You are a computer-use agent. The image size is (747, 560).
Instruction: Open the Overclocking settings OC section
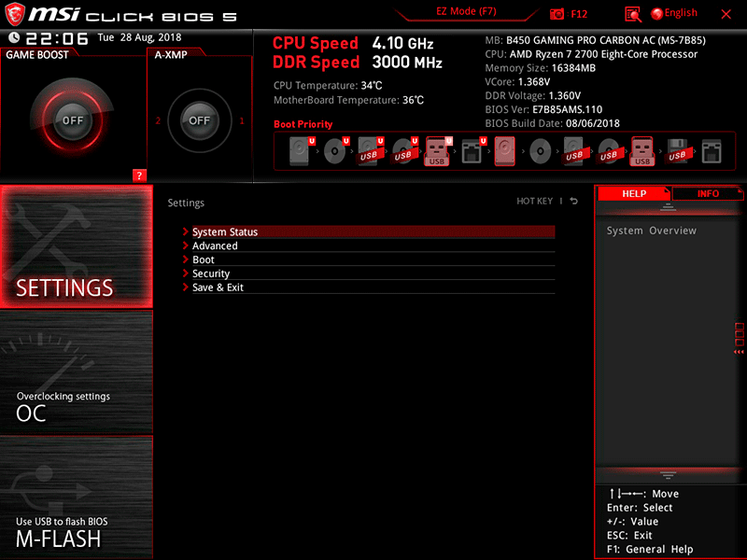pos(75,392)
